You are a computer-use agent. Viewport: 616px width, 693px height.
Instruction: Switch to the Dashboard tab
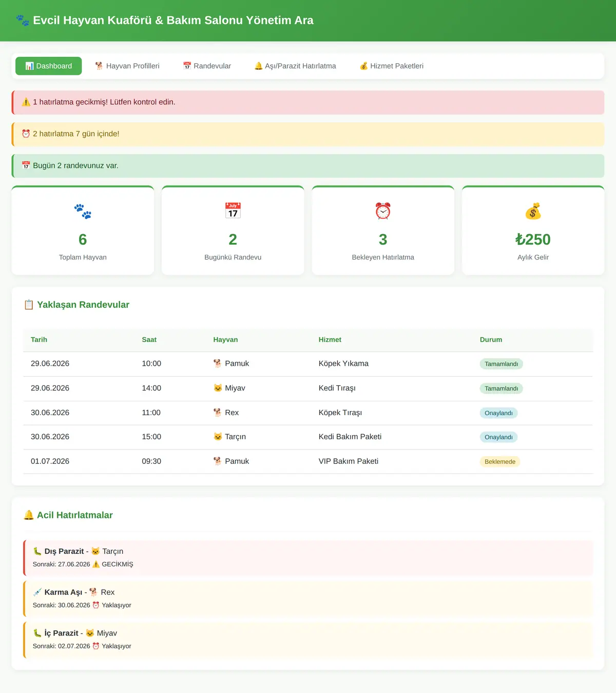[49, 66]
